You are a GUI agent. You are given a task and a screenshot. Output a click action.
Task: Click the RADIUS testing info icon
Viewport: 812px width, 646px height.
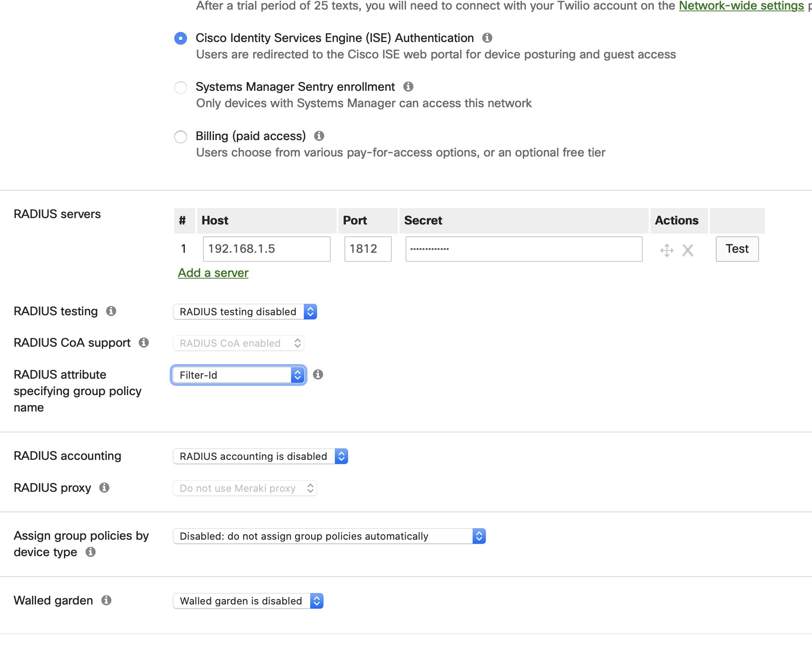tap(111, 311)
